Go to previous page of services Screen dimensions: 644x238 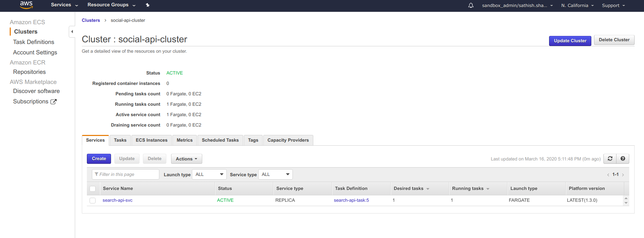pyautogui.click(x=608, y=175)
